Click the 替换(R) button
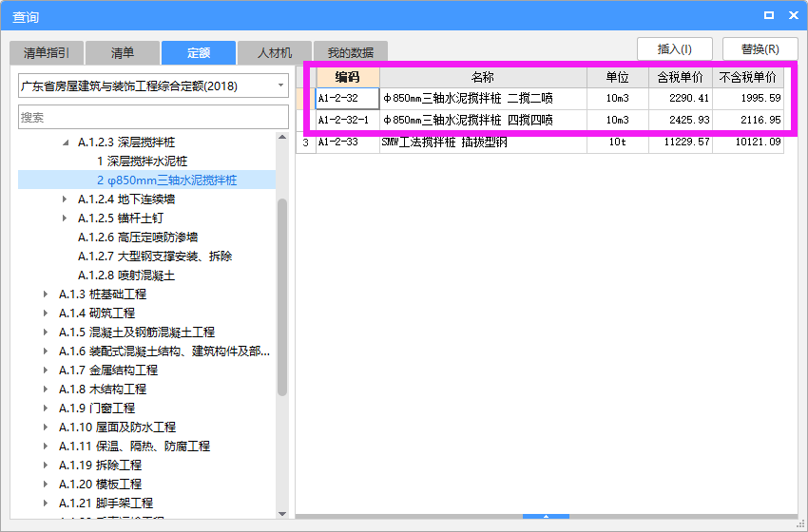 click(760, 49)
